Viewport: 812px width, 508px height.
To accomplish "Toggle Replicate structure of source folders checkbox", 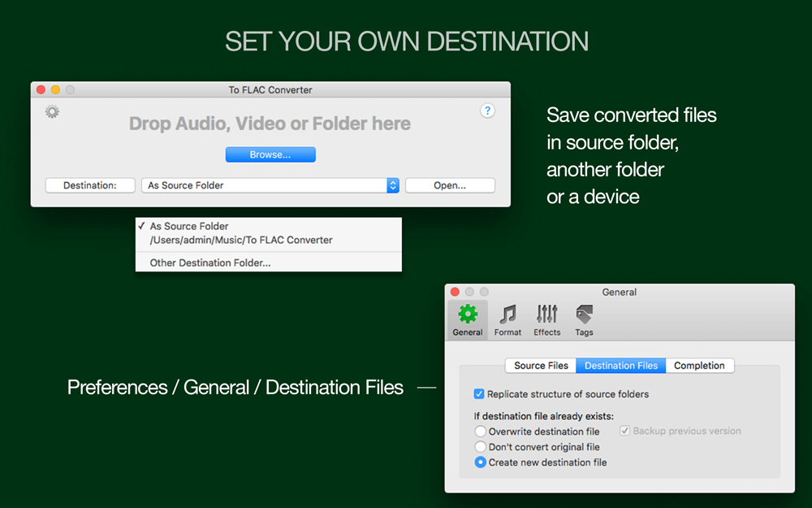I will (x=479, y=394).
